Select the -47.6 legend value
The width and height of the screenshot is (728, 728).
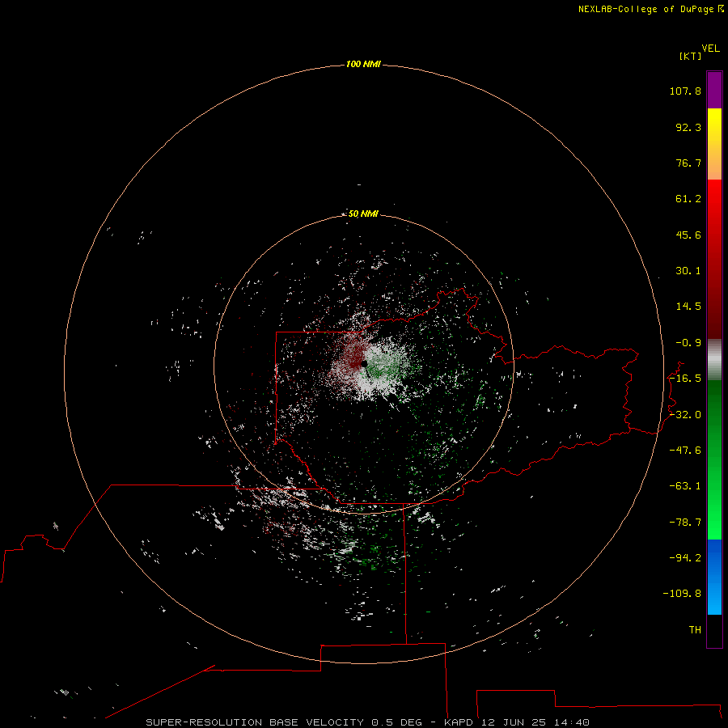(x=685, y=451)
